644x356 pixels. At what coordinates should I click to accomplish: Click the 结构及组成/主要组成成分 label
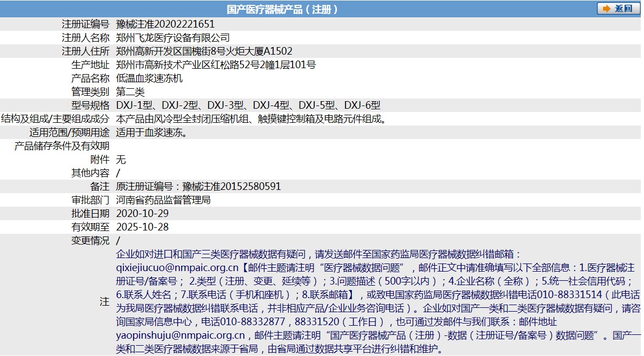coord(55,119)
